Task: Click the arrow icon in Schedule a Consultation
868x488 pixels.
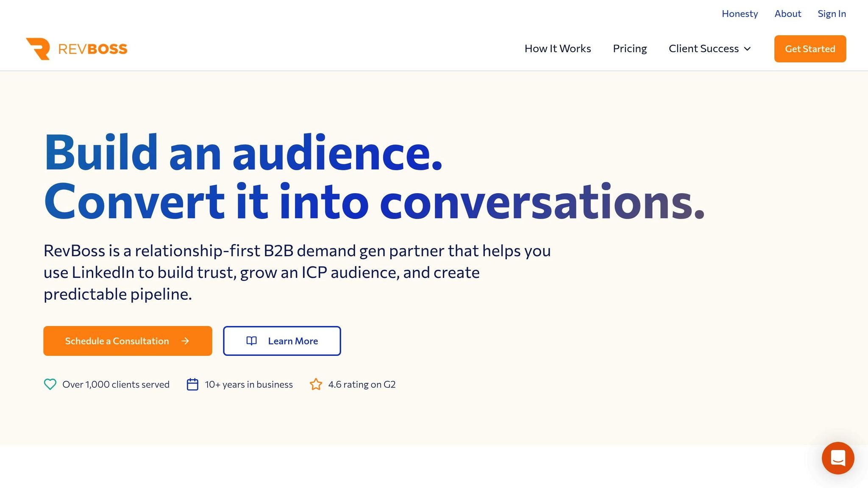Action: coord(185,341)
